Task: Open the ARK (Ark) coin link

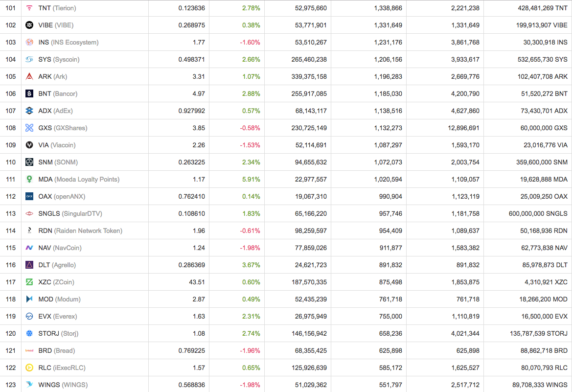Action: (x=53, y=77)
